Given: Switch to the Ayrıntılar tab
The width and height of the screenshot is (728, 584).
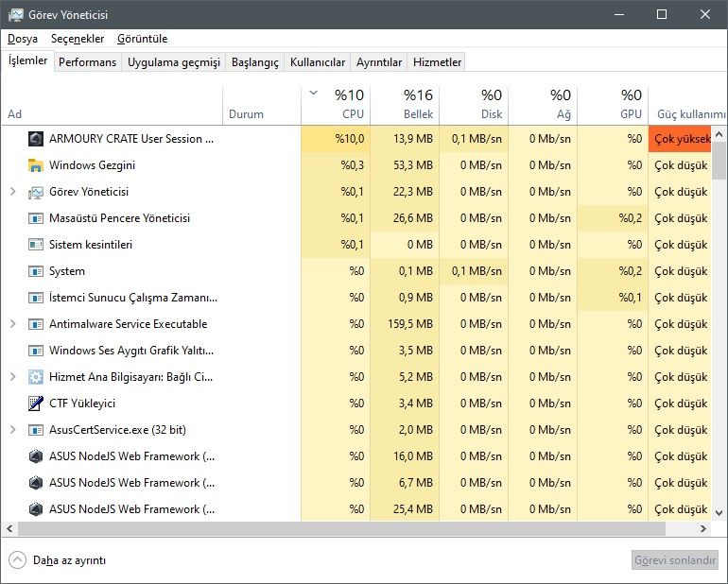Looking at the screenshot, I should pyautogui.click(x=379, y=62).
